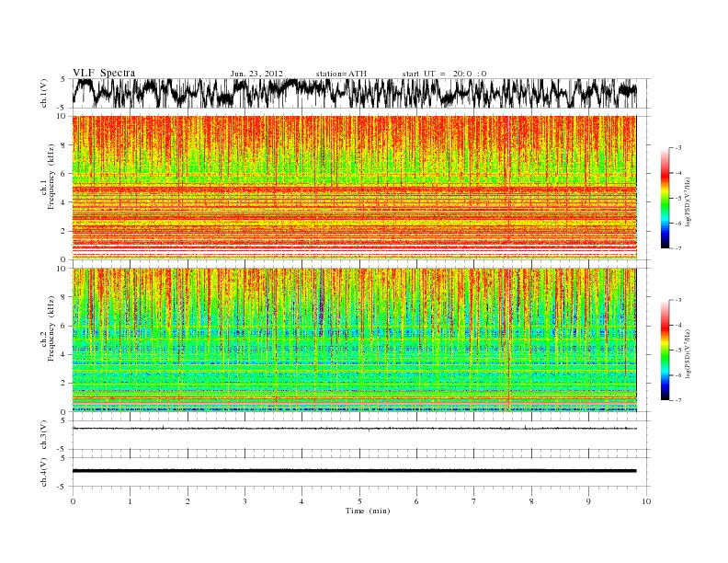Click the thick ch.4 voltage trace
This screenshot has width=728, height=563.
(x=355, y=471)
